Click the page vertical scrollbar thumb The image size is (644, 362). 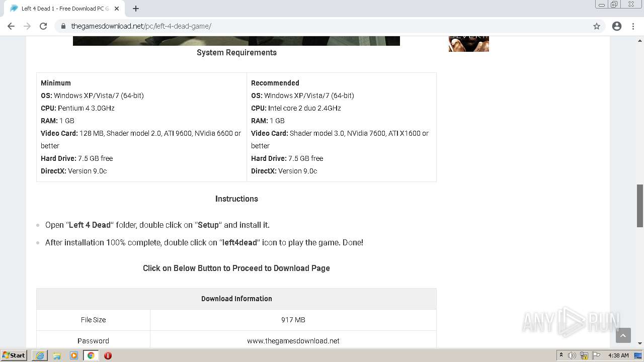(640, 206)
